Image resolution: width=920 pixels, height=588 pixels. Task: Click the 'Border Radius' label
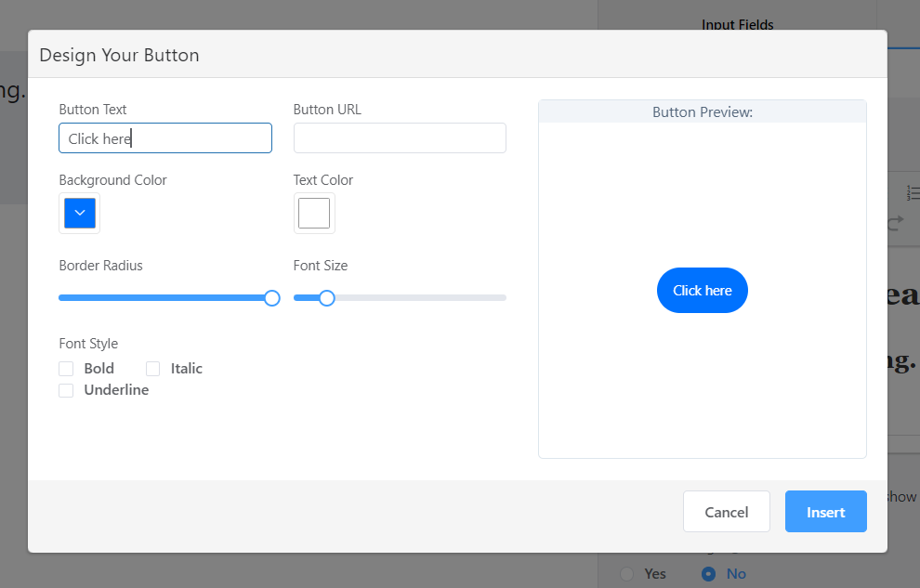coord(101,266)
